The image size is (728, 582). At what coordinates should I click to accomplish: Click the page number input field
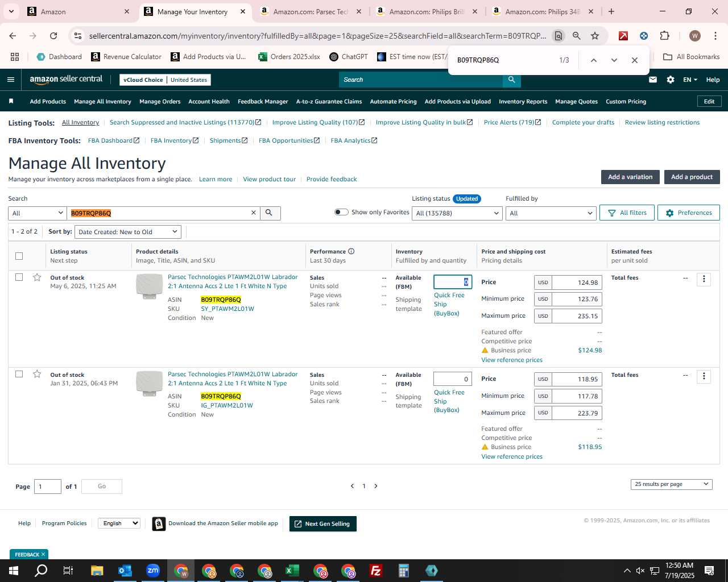[x=48, y=487]
